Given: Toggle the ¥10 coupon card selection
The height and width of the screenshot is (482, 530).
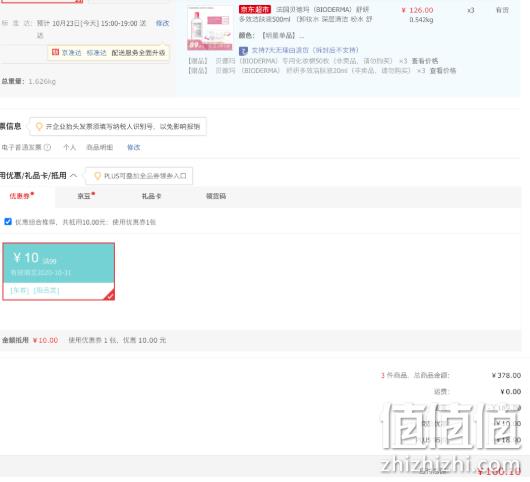Looking at the screenshot, I should pos(58,271).
